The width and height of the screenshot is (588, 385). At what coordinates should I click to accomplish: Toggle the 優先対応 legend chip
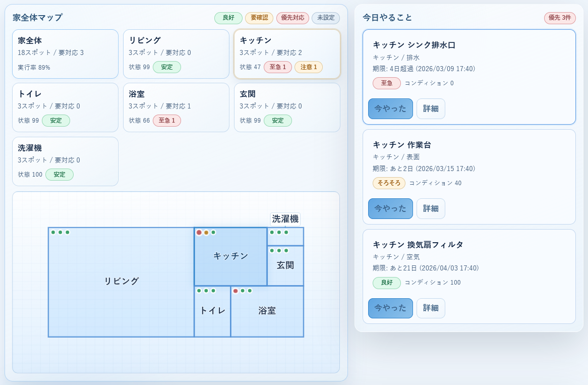pos(292,18)
